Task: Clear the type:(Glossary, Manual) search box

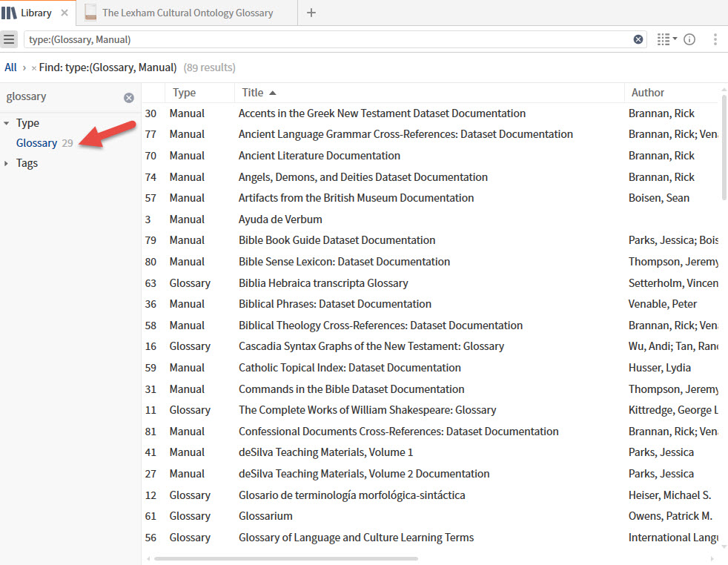Action: tap(638, 39)
